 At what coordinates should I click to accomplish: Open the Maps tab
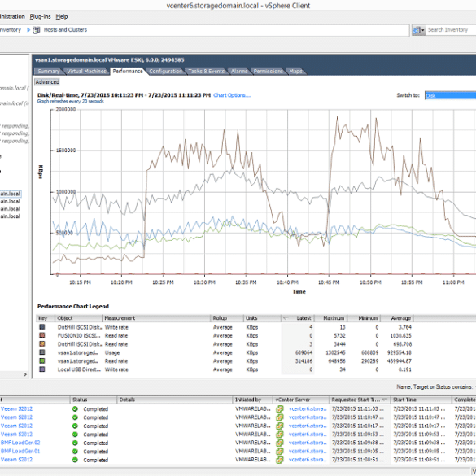[x=295, y=72]
